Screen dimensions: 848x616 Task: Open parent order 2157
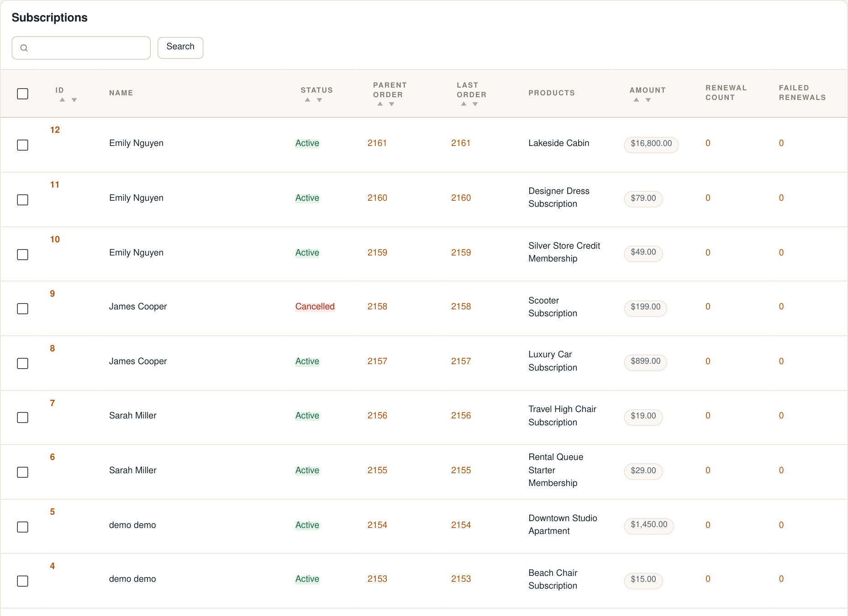pos(377,361)
